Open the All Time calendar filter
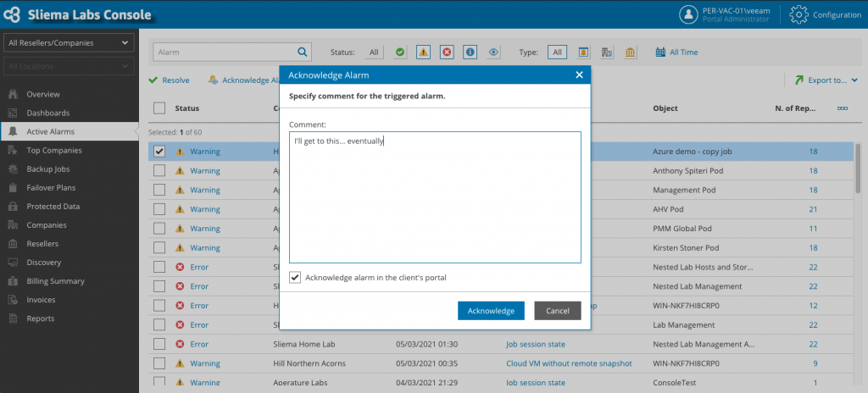Viewport: 868px width, 393px height. tap(676, 52)
